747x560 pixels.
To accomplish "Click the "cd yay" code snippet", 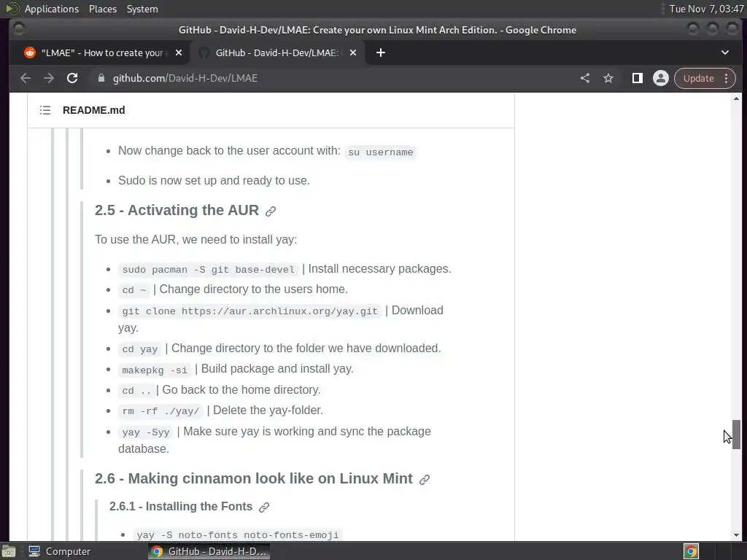I will pyautogui.click(x=139, y=349).
